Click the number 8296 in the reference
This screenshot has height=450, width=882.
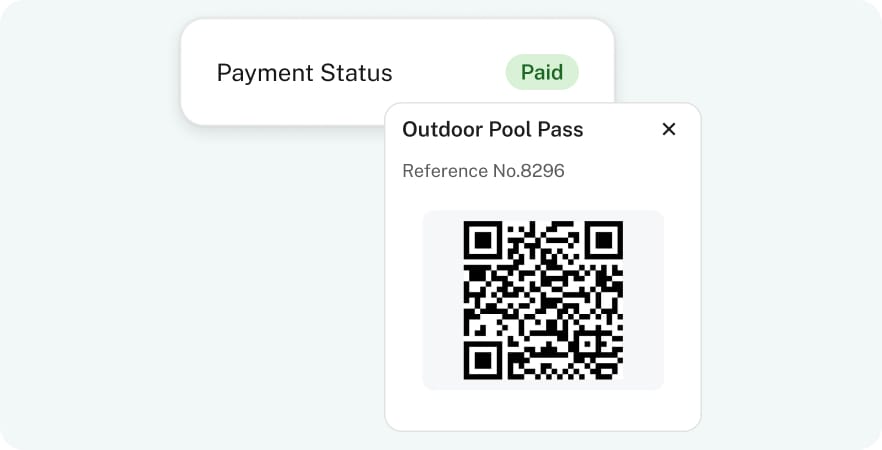coord(542,171)
